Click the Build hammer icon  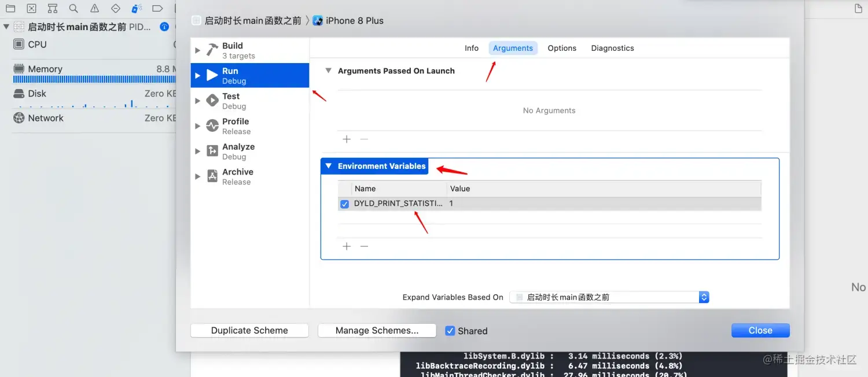(212, 50)
